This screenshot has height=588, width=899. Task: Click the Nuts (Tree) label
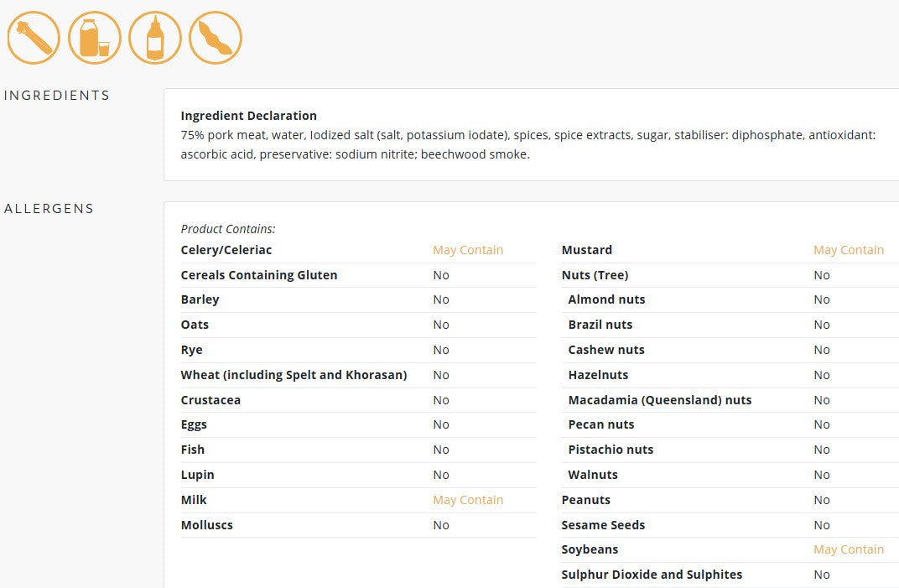click(x=595, y=275)
